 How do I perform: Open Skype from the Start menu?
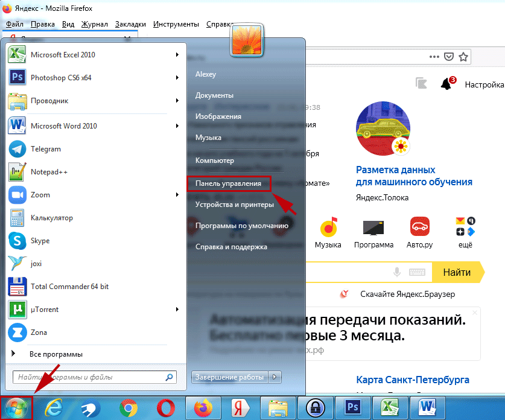tap(17, 241)
